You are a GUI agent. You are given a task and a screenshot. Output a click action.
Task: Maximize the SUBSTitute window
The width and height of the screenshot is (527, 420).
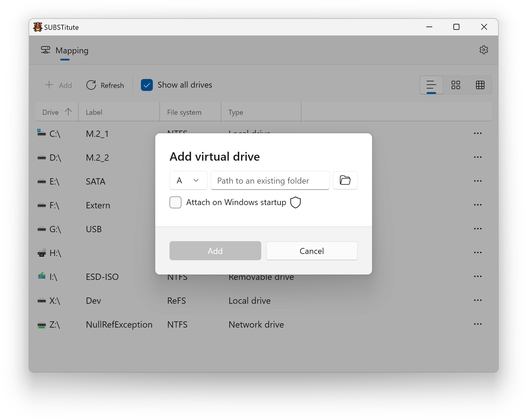point(456,27)
